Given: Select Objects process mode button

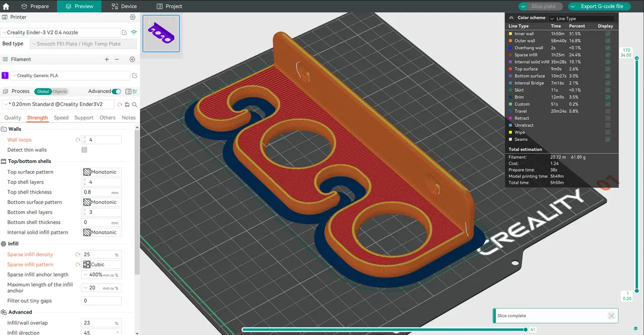Looking at the screenshot, I should point(60,92).
